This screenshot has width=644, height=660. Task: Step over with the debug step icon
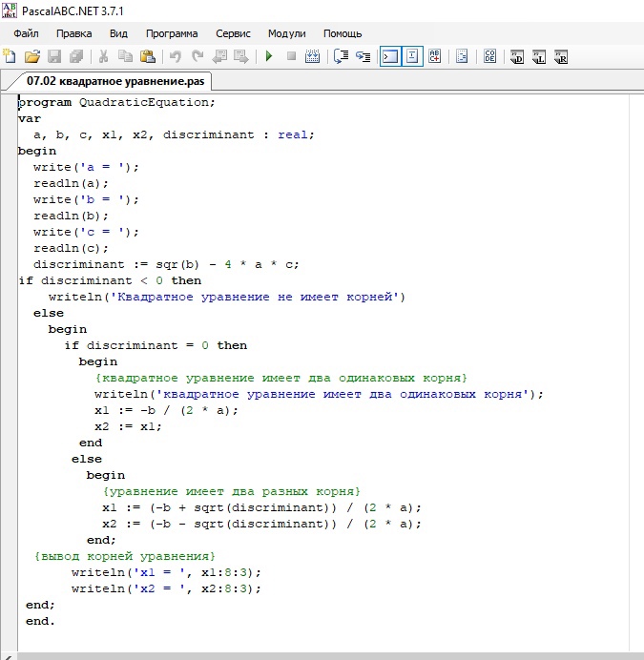341,56
